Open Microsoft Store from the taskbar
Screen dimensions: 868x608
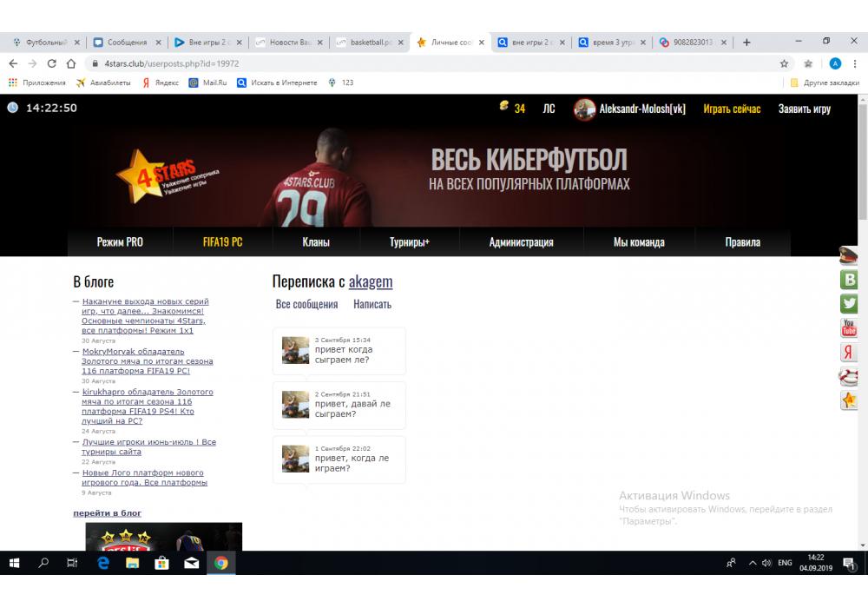pos(161,563)
